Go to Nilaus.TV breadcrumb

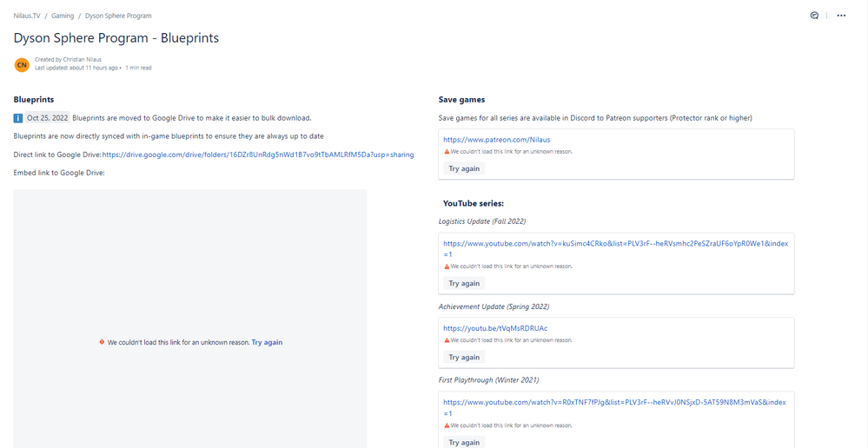[x=27, y=16]
